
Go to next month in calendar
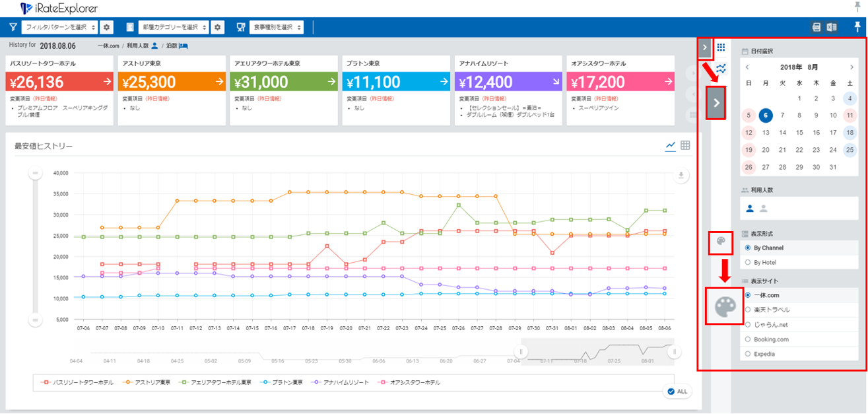tap(851, 67)
